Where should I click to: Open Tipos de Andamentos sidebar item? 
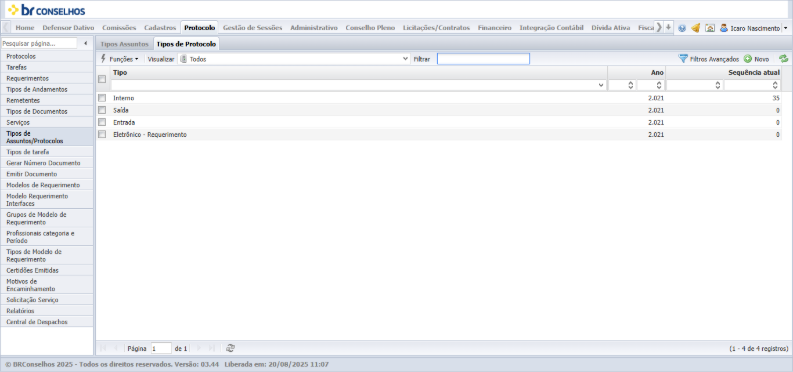(47, 89)
